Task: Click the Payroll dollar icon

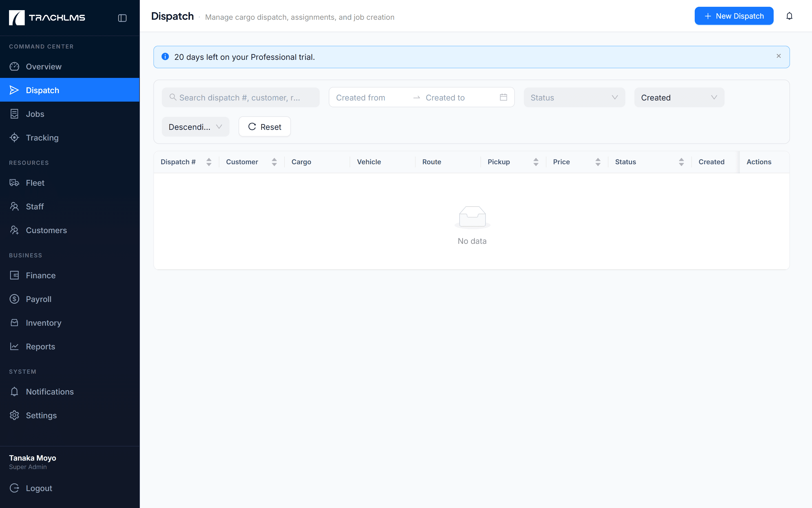Action: (14, 299)
